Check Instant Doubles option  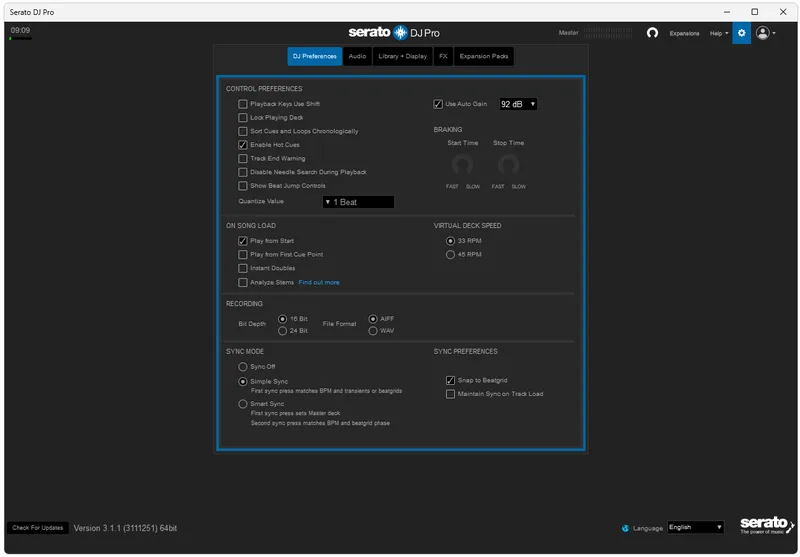coord(243,268)
